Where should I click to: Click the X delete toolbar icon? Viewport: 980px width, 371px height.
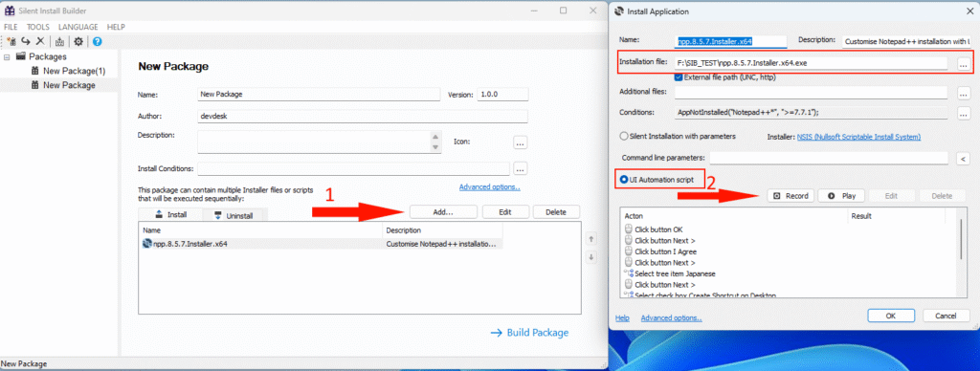[40, 41]
